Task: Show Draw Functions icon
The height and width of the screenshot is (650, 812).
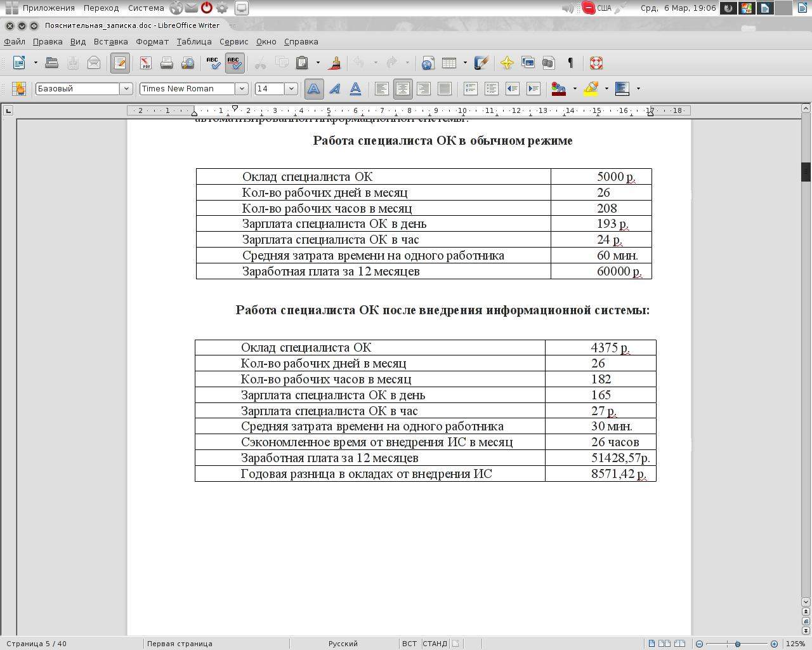Action: pos(481,63)
